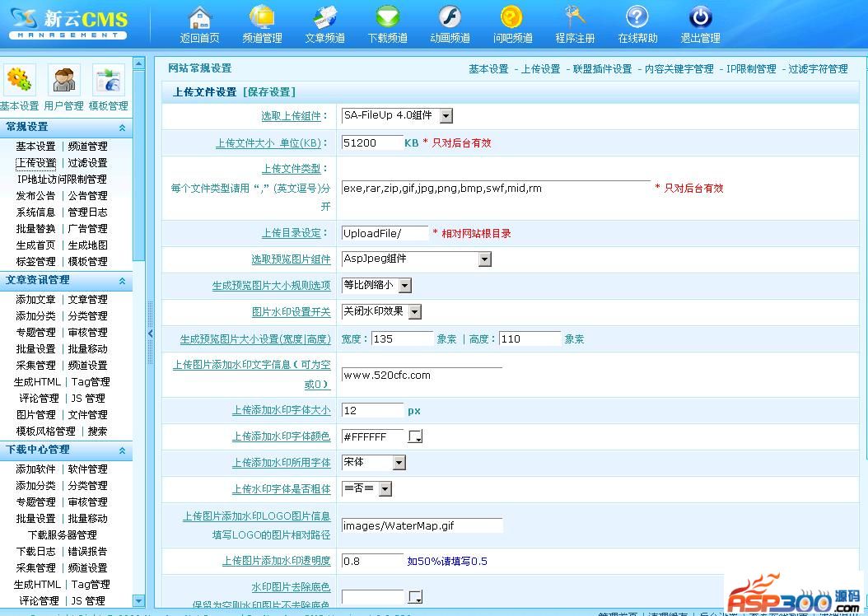Open the 选取上传组件 dropdown

click(x=446, y=115)
